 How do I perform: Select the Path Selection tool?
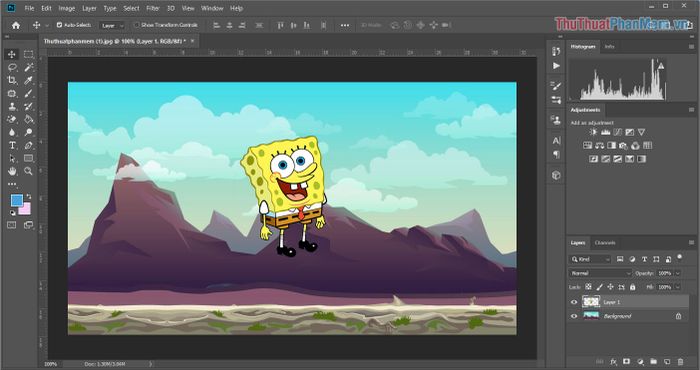(x=12, y=158)
